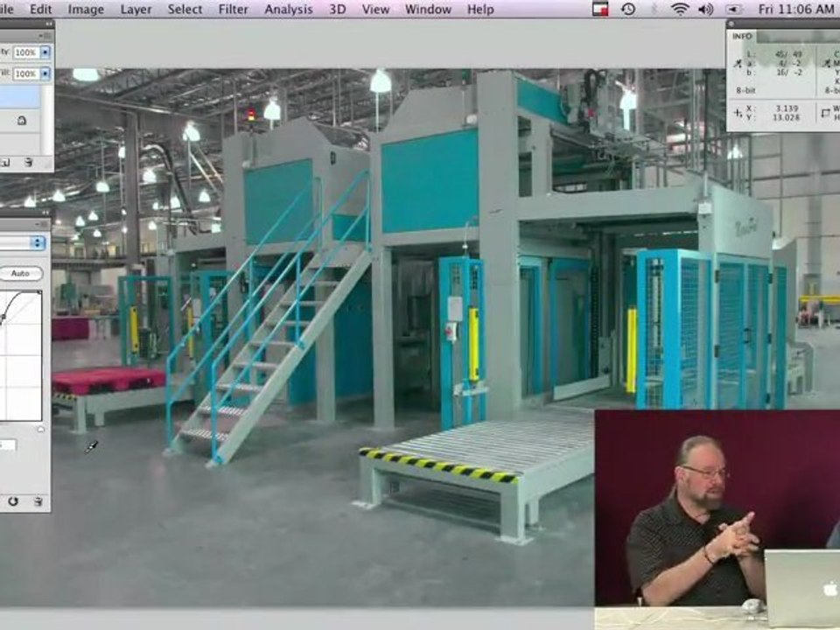Click the lock icon on the layer

click(x=21, y=120)
